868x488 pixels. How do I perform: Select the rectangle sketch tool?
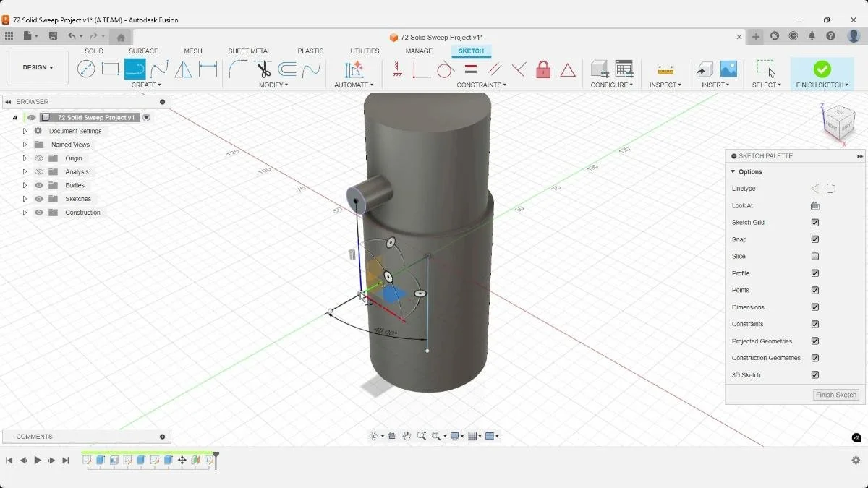(x=110, y=69)
